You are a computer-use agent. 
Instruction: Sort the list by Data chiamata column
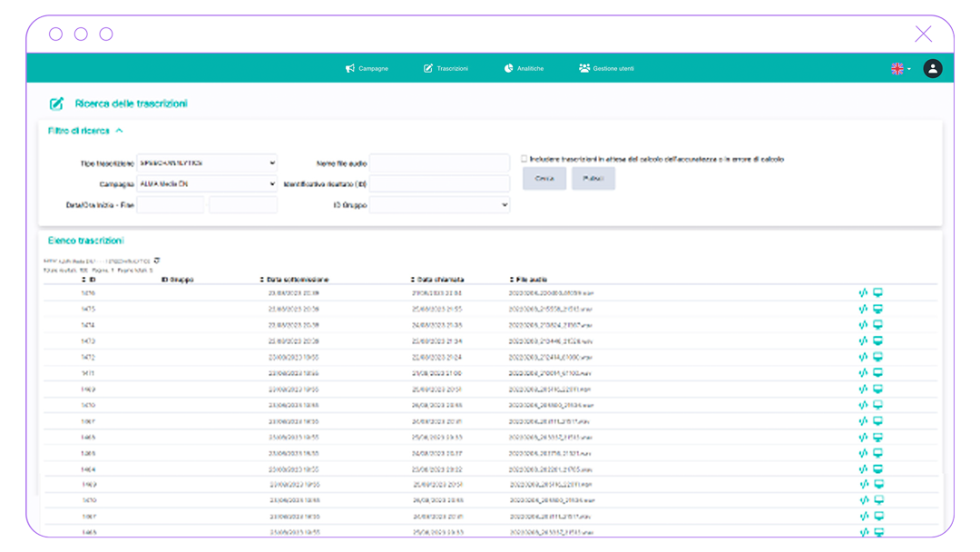tap(437, 280)
